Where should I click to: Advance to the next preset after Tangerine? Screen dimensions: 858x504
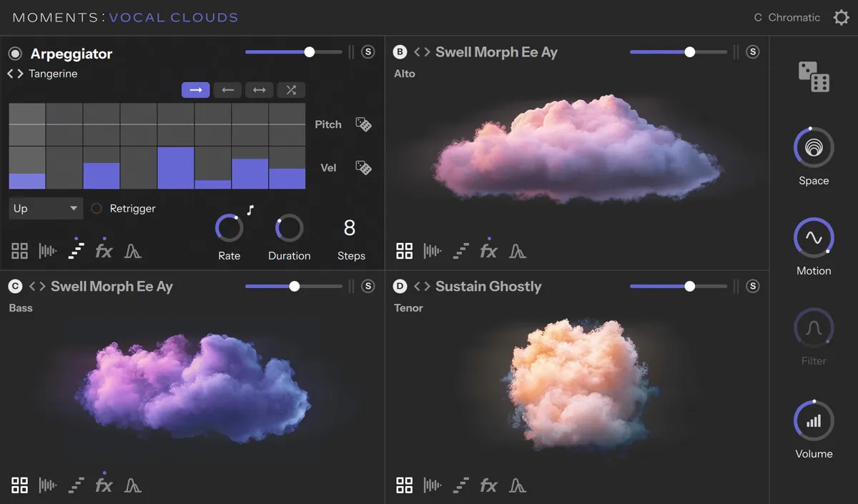tap(21, 74)
